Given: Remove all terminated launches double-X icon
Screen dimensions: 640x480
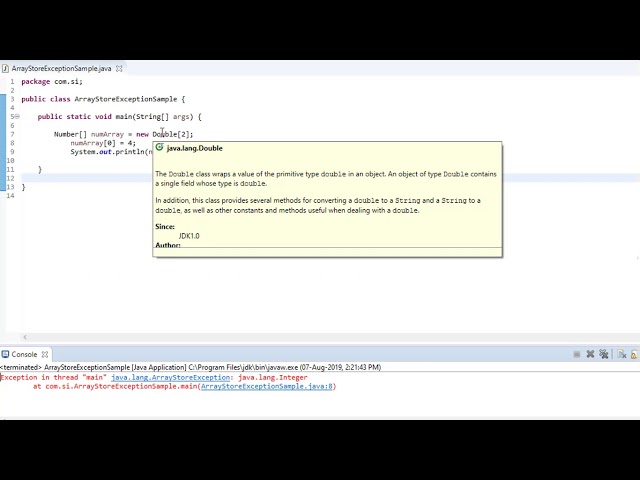Looking at the screenshot, I should pos(604,354).
